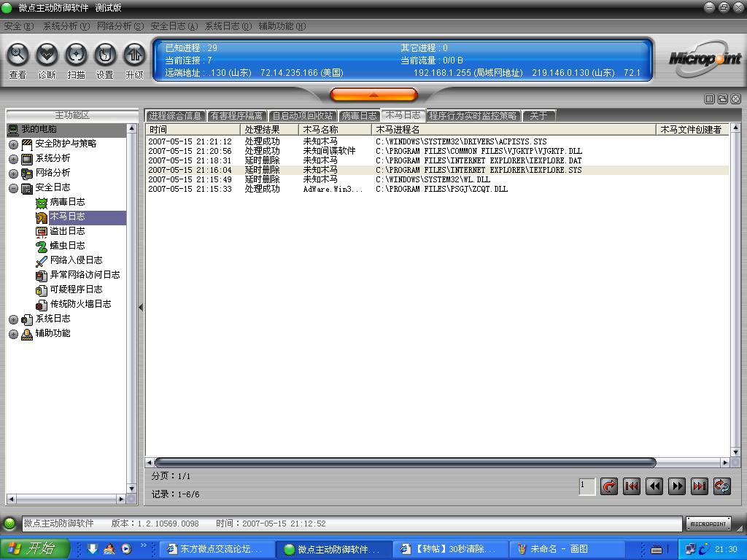Open the 设置 hand toolbar icon
The image size is (747, 560).
(105, 55)
